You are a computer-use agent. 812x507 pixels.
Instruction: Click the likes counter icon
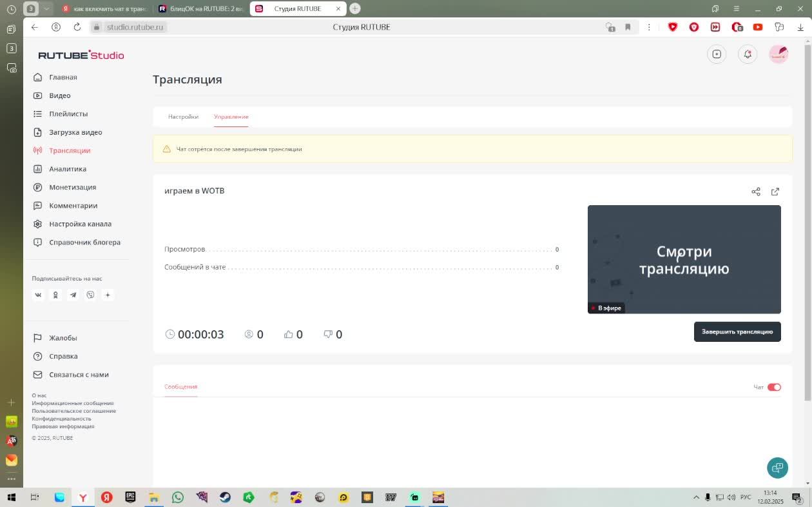(288, 334)
